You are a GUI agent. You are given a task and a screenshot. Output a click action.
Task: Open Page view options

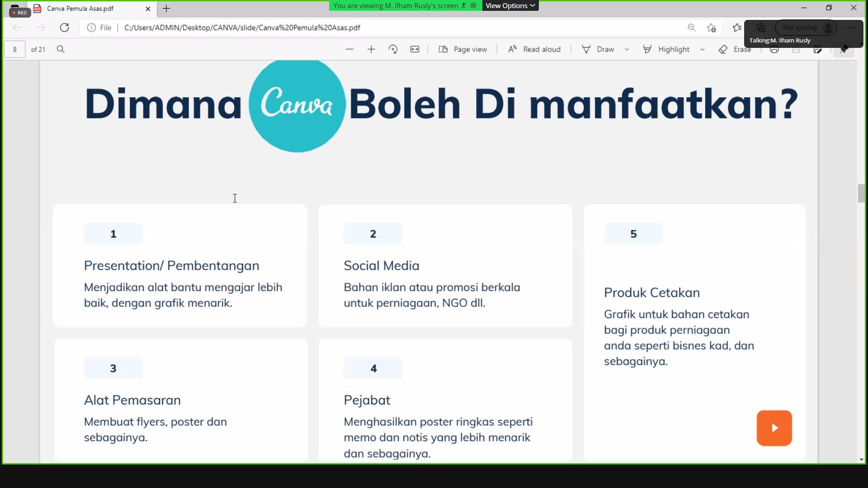463,49
